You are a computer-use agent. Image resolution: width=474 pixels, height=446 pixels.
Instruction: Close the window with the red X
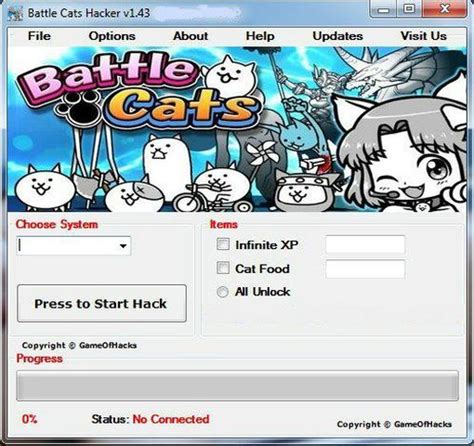click(445, 9)
